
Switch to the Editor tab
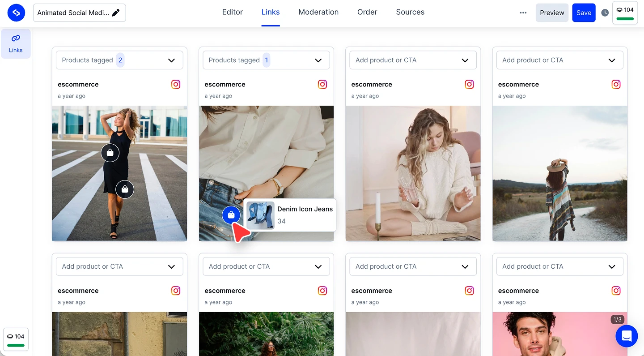tap(233, 13)
